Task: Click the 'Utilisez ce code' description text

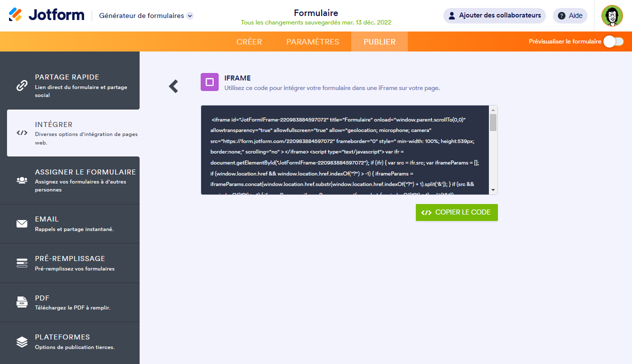Action: click(332, 87)
